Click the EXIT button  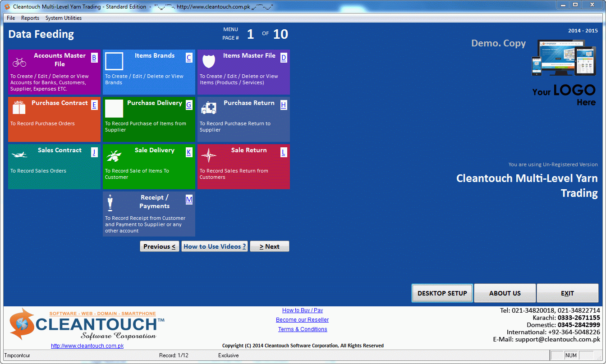567,293
